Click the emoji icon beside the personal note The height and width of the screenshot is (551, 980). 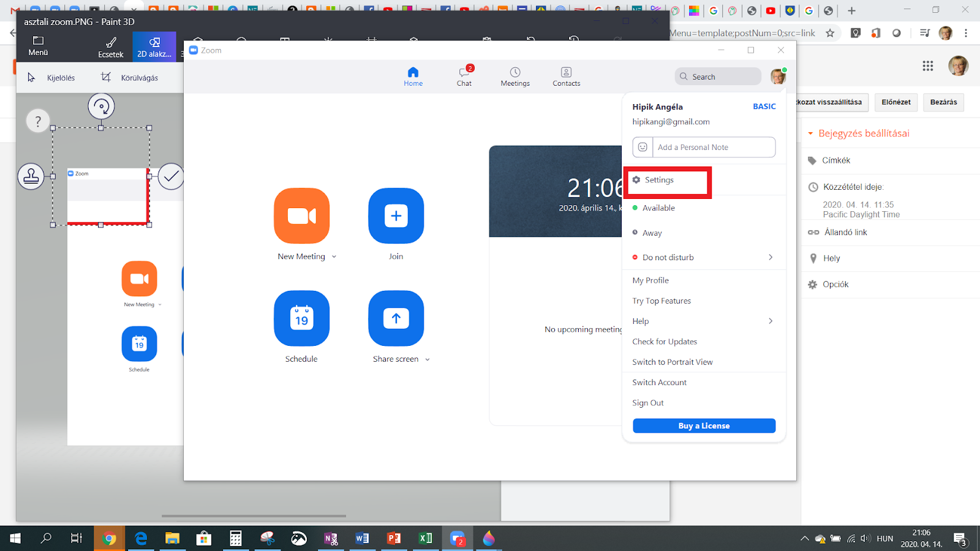click(643, 147)
